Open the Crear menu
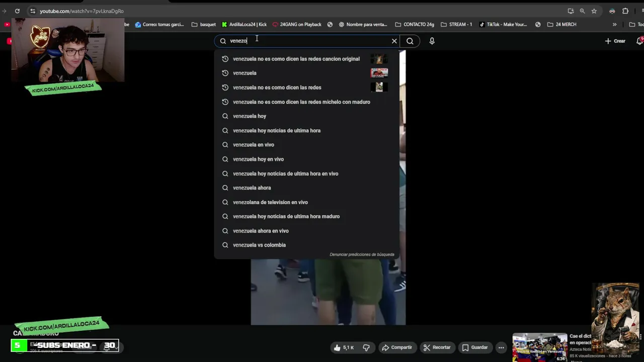The image size is (644, 362). [x=615, y=41]
